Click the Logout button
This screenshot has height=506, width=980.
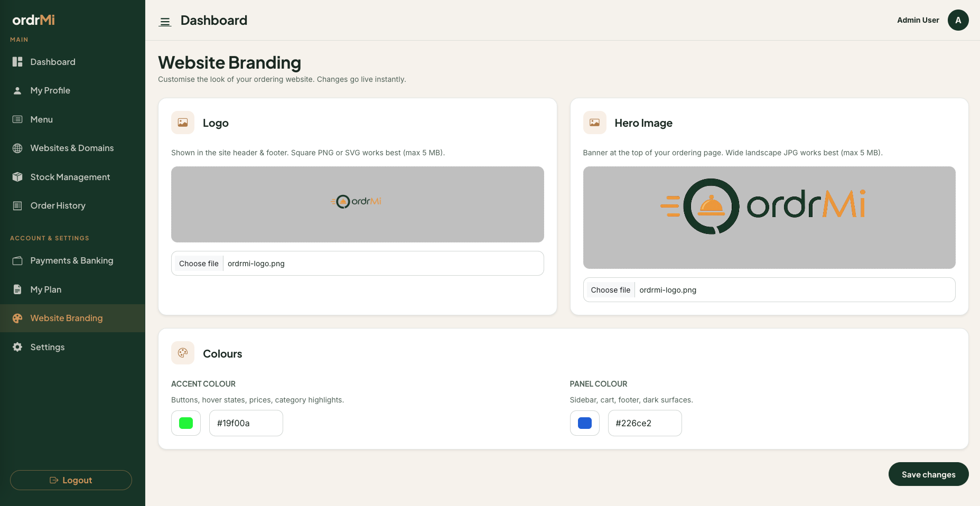(x=71, y=480)
